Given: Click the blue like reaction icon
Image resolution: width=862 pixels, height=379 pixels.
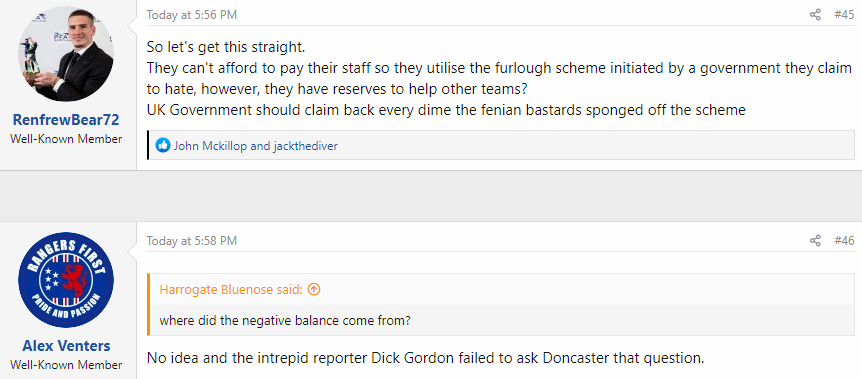Looking at the screenshot, I should [x=163, y=146].
